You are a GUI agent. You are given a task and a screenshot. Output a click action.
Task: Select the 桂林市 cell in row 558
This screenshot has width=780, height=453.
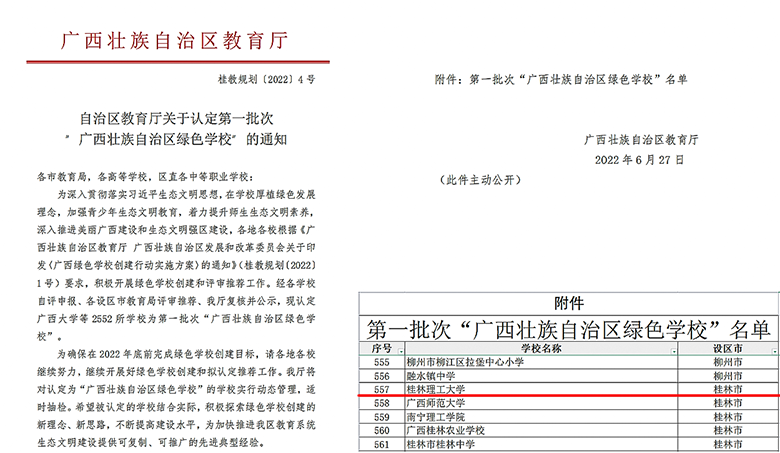pos(728,403)
